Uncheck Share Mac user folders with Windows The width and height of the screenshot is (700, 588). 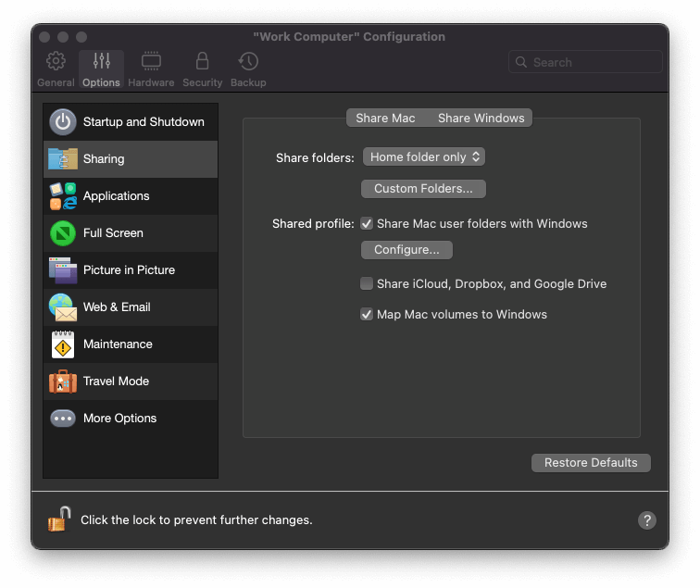point(367,224)
